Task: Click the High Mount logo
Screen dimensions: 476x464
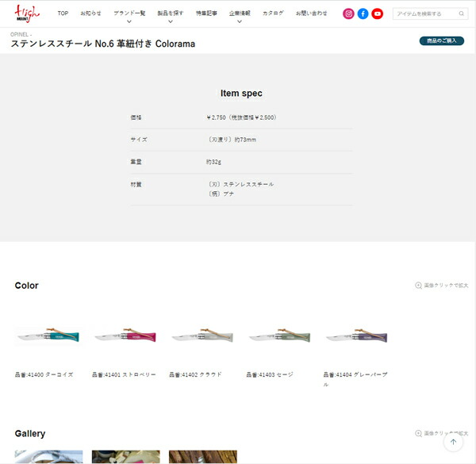Action: (x=27, y=13)
